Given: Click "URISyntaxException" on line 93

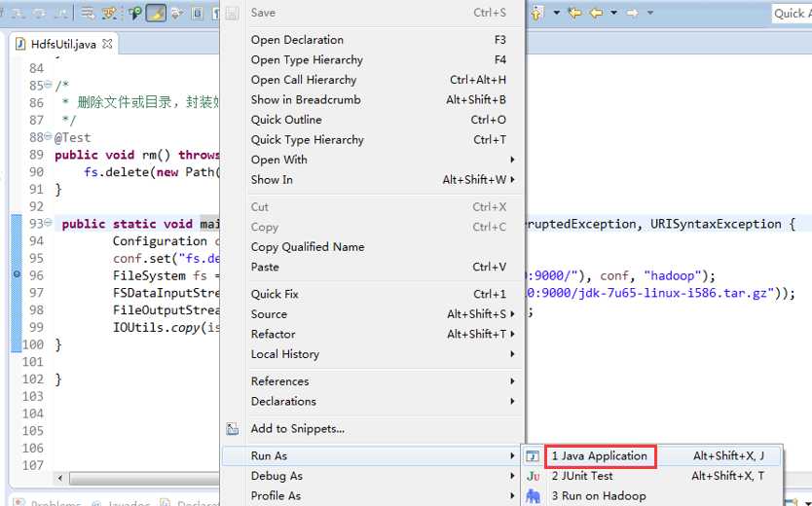Looking at the screenshot, I should click(x=716, y=224).
